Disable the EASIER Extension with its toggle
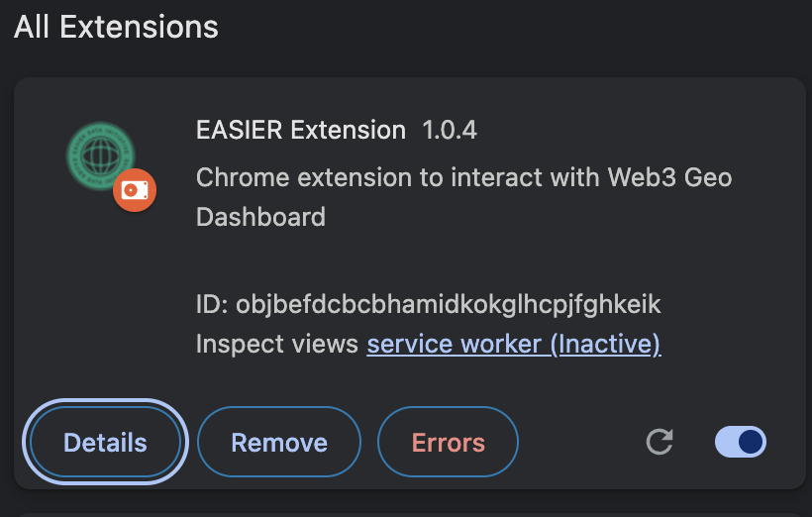This screenshot has height=517, width=812. [740, 442]
